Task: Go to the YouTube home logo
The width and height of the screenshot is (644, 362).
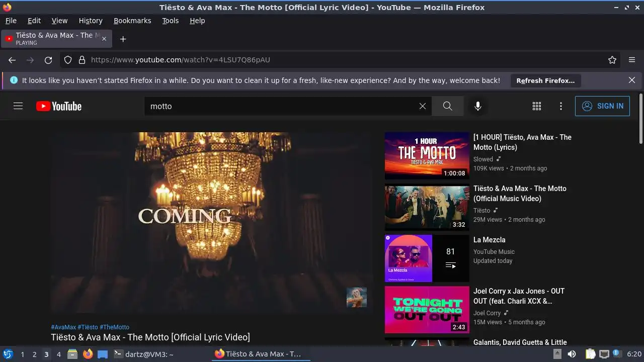Action: 59,106
